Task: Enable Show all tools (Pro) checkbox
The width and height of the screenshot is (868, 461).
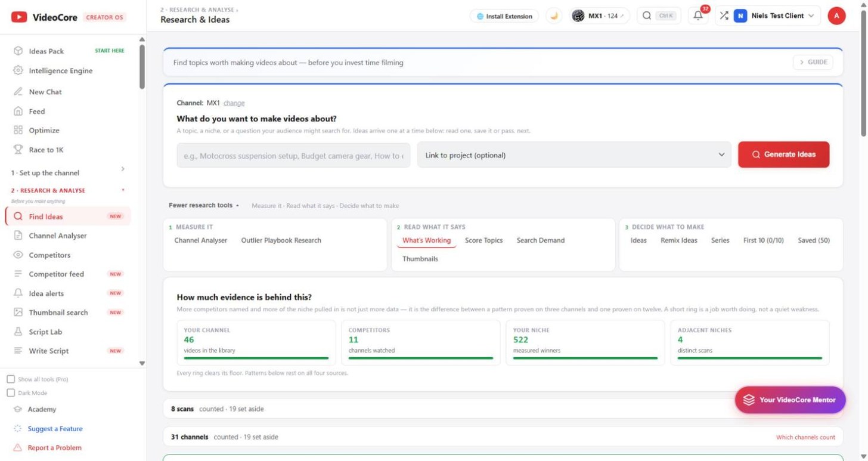Action: click(11, 379)
